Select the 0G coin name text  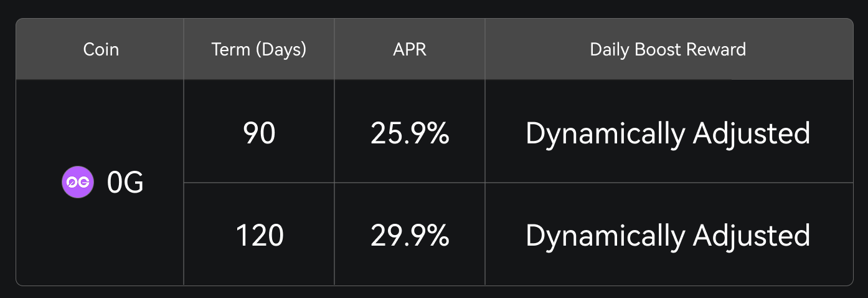click(125, 183)
